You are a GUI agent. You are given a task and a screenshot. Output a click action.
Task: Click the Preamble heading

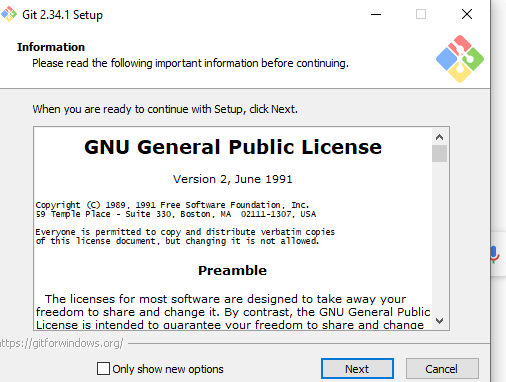tap(232, 270)
